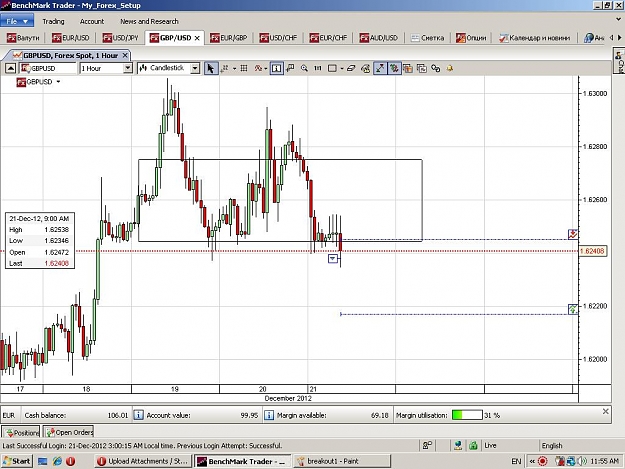Click the globe connection status icon

tap(458, 445)
